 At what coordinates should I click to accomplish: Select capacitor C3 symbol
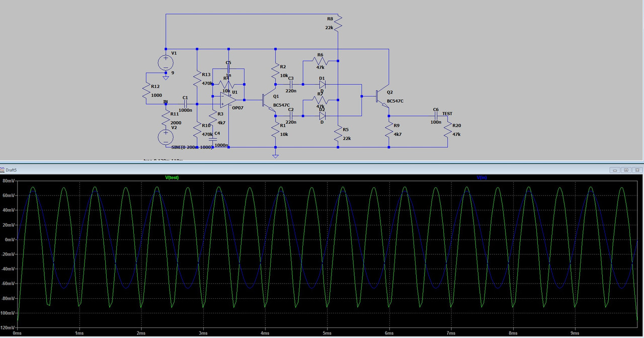coord(291,84)
